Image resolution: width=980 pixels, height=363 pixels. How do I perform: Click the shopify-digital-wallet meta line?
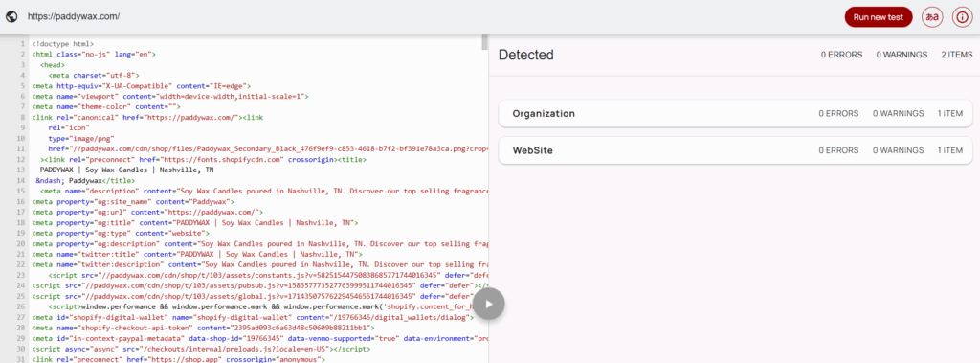point(253,317)
